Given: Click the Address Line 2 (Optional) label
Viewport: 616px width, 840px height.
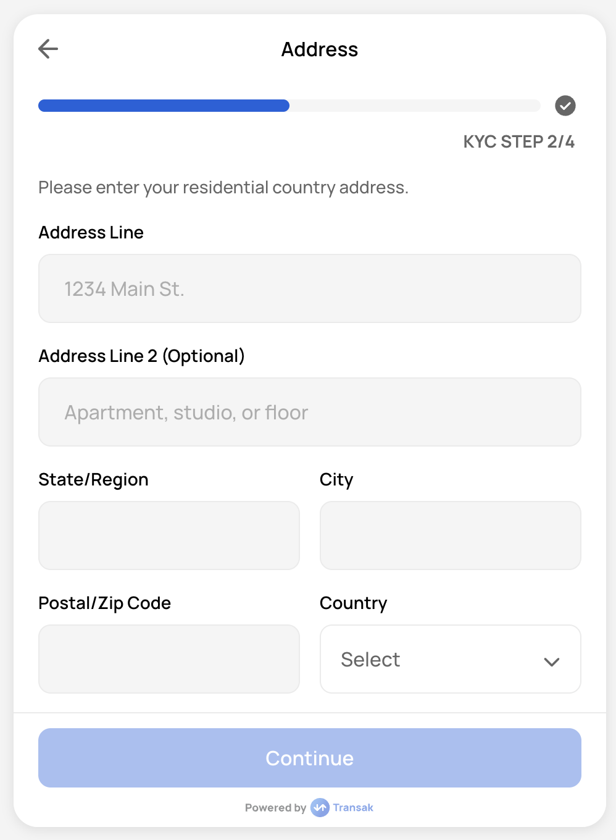Looking at the screenshot, I should coord(141,356).
